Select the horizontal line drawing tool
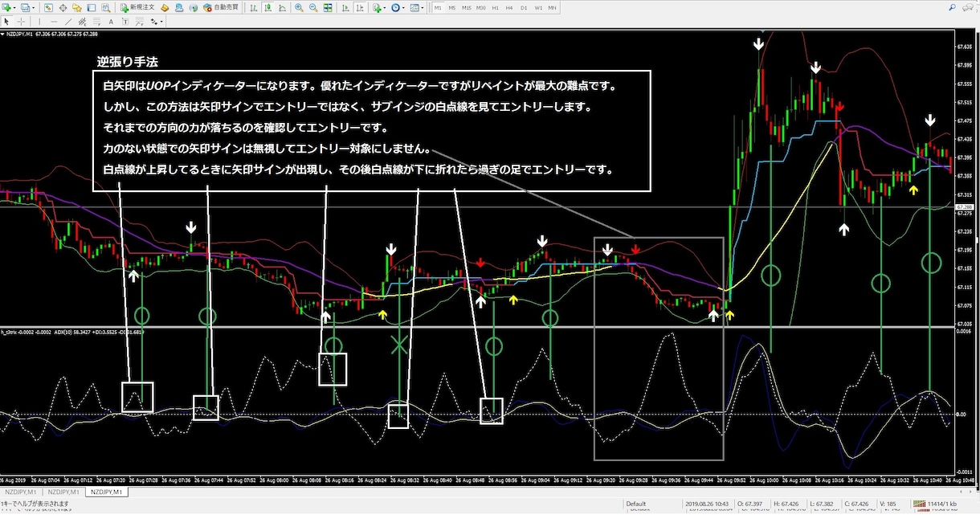The width and height of the screenshot is (980, 531). (54, 22)
